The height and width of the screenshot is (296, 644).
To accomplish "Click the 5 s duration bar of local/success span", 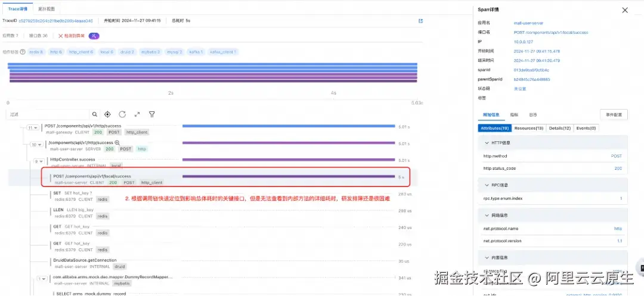I will pos(289,177).
